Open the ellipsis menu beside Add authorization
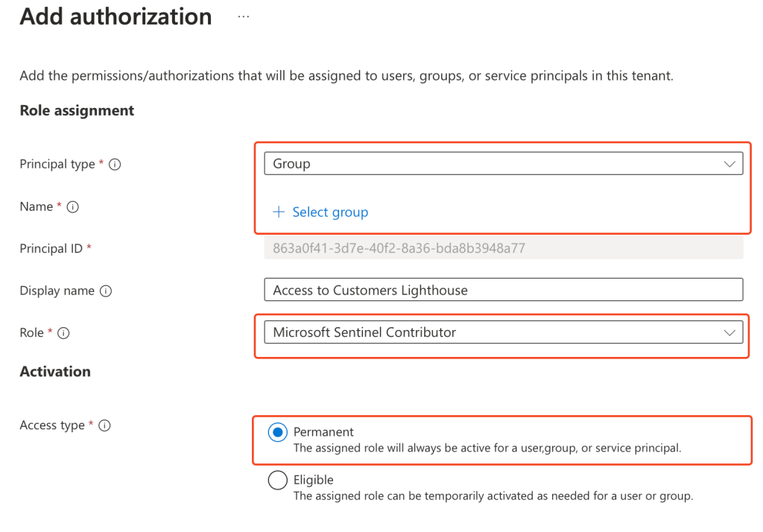 coord(244,16)
